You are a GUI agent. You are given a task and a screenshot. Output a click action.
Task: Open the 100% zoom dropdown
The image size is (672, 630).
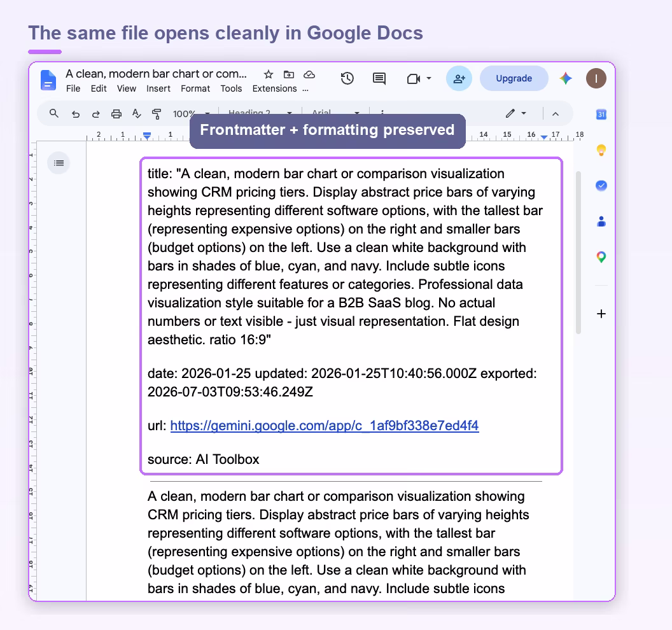[x=191, y=114]
